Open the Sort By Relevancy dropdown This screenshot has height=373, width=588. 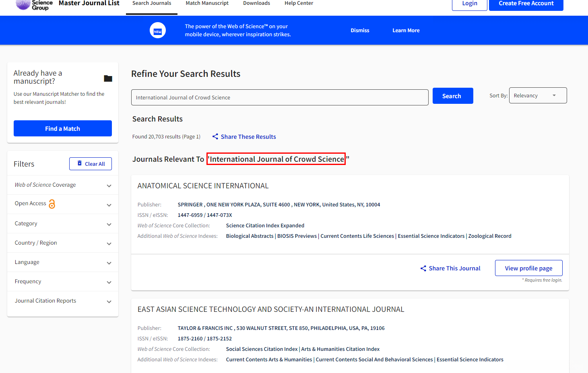[x=538, y=96]
